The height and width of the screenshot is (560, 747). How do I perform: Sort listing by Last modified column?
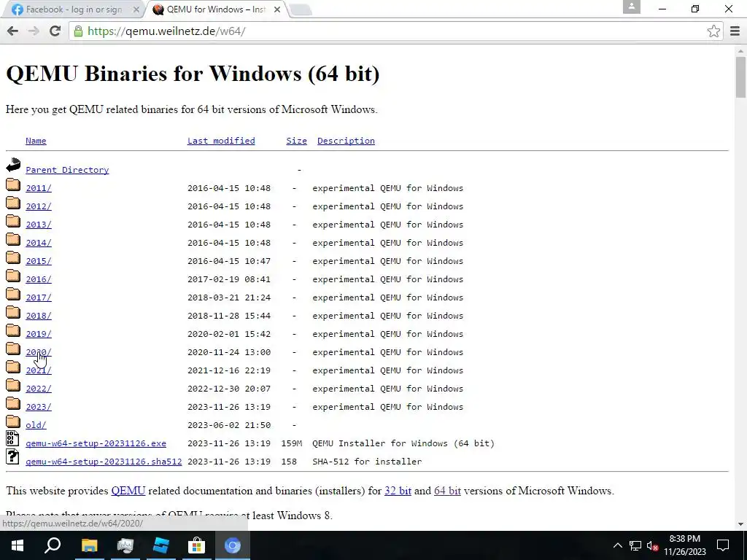(x=221, y=141)
